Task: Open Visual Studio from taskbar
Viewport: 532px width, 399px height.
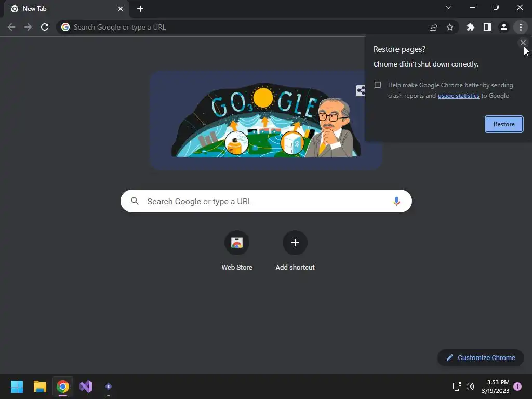Action: [86, 387]
